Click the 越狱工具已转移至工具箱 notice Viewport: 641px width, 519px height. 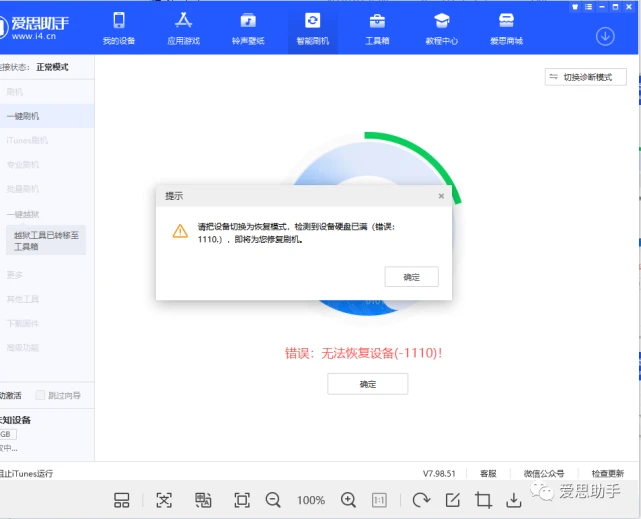tap(46, 240)
